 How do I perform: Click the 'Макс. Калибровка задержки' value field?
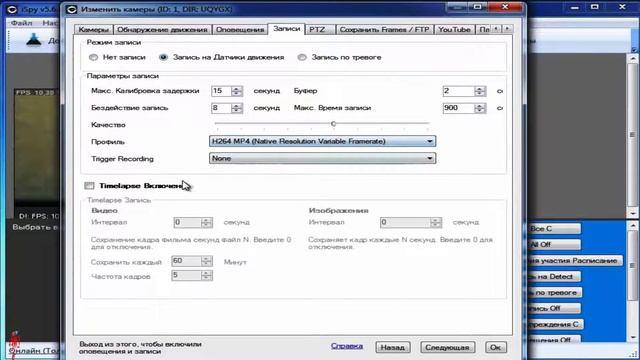(221, 91)
